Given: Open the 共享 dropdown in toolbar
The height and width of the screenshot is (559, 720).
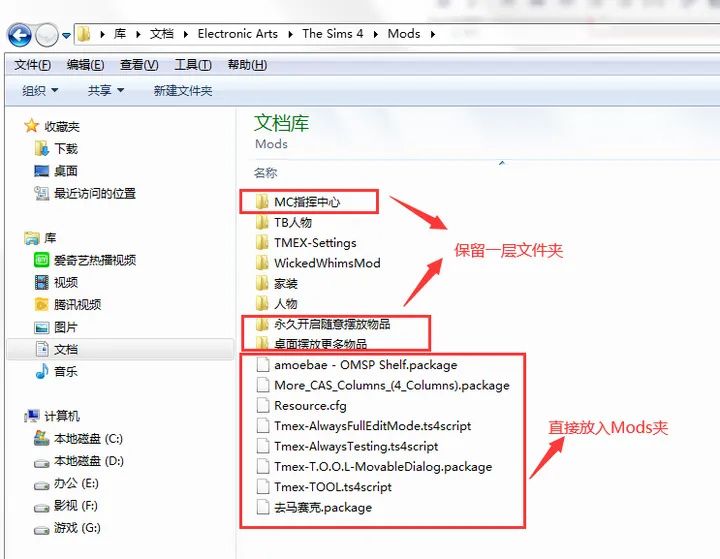Looking at the screenshot, I should coord(106,90).
